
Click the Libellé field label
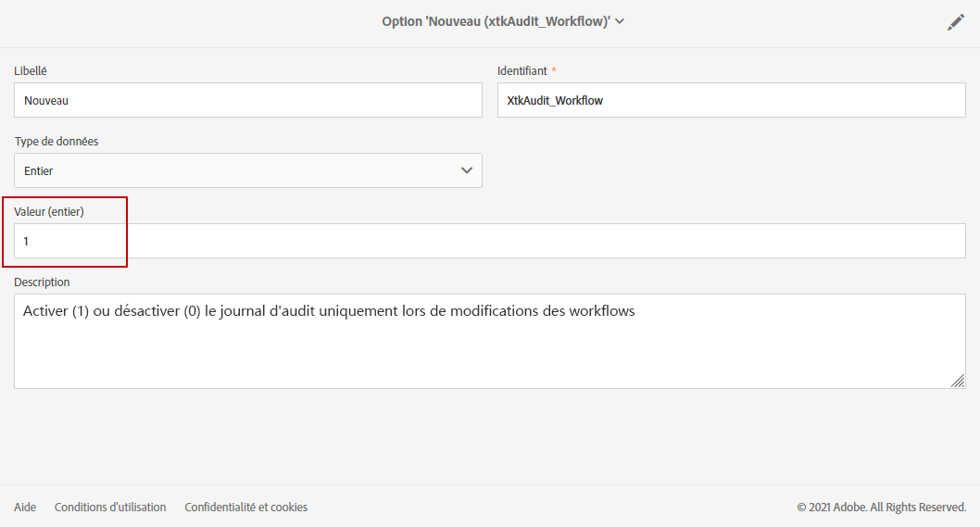pyautogui.click(x=31, y=70)
